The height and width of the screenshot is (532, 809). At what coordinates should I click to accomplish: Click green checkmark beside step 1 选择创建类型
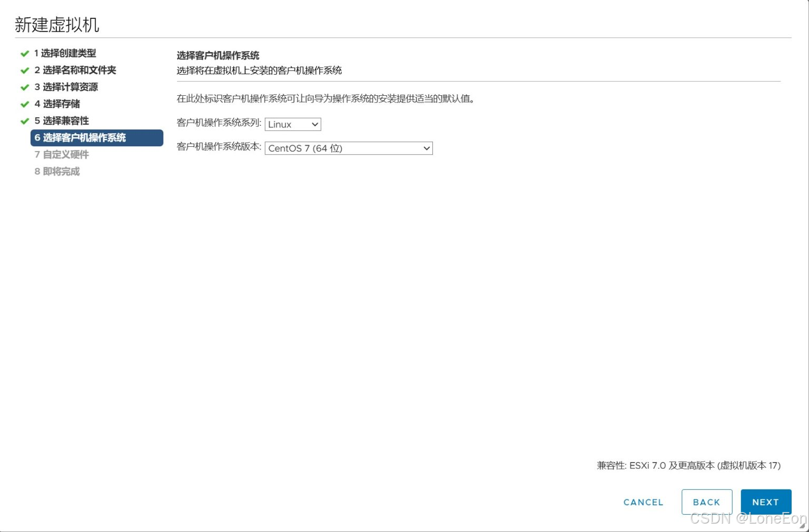(x=24, y=54)
